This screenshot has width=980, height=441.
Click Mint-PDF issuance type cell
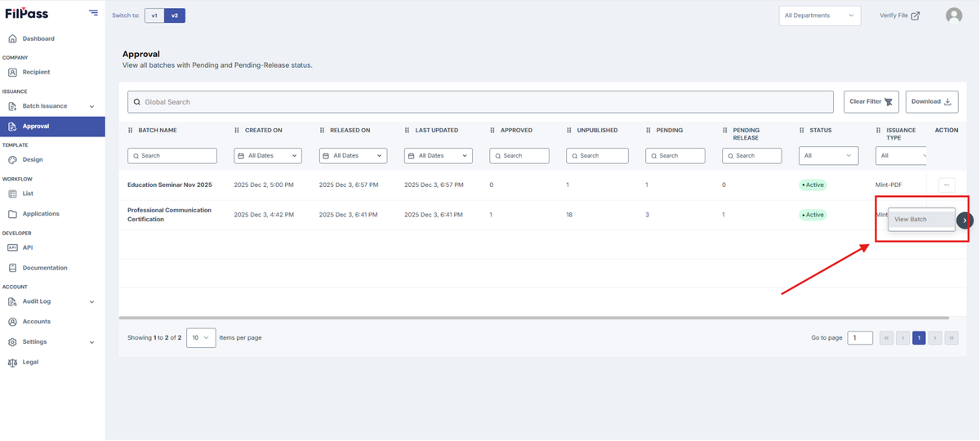pos(889,185)
